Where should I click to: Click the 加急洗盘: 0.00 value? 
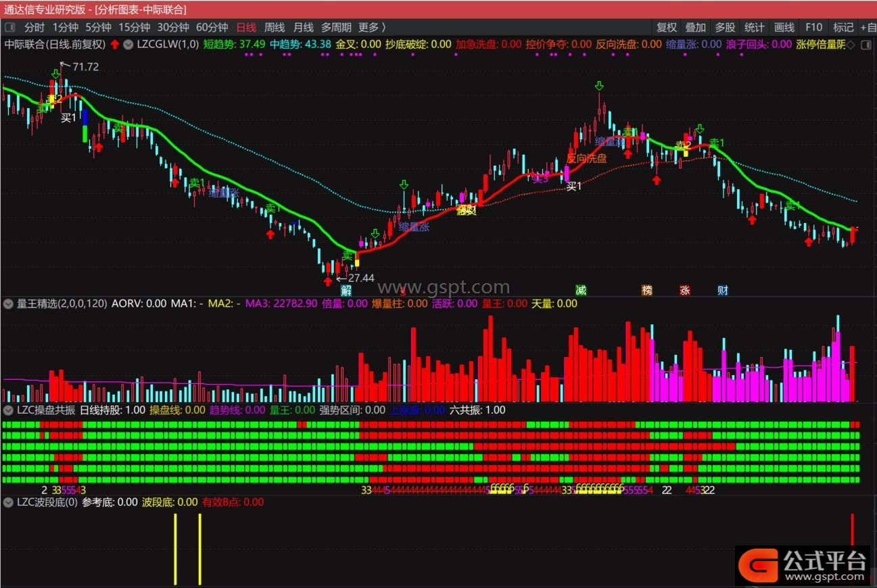pyautogui.click(x=488, y=45)
